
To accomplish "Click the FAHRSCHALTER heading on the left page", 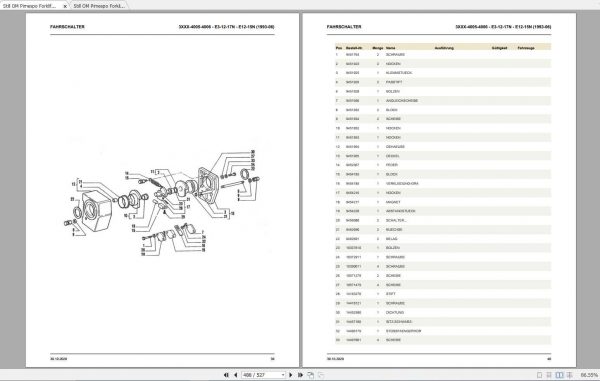I will click(x=67, y=27).
